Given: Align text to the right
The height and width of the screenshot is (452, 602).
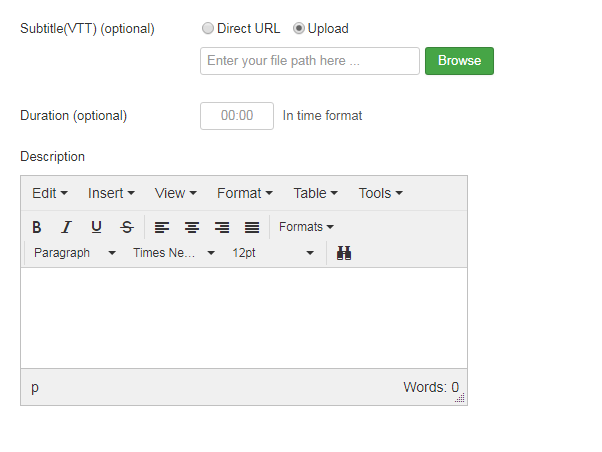Looking at the screenshot, I should click(222, 227).
